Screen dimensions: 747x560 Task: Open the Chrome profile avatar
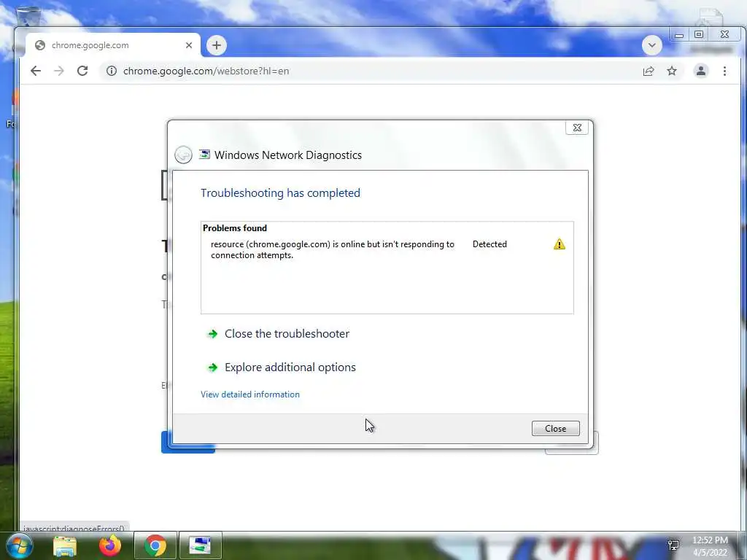pyautogui.click(x=701, y=71)
